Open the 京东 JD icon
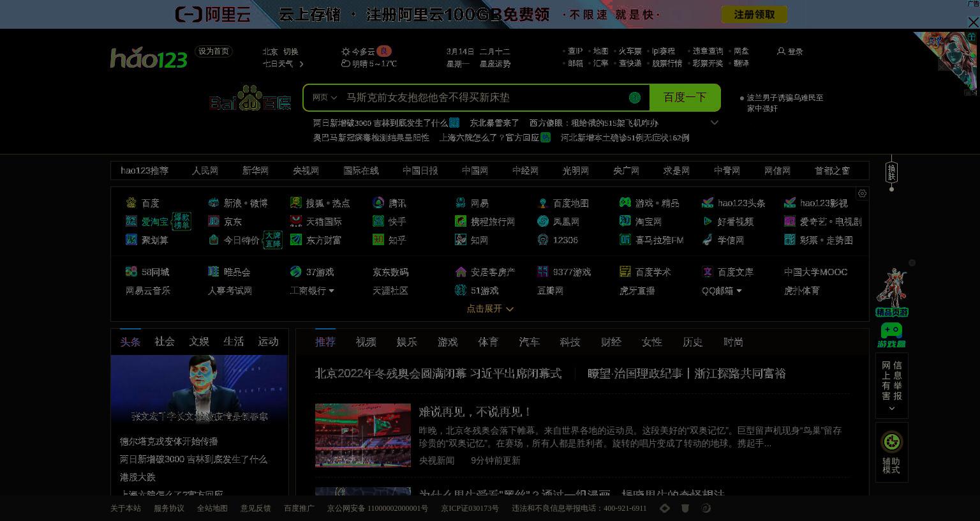 (x=213, y=222)
